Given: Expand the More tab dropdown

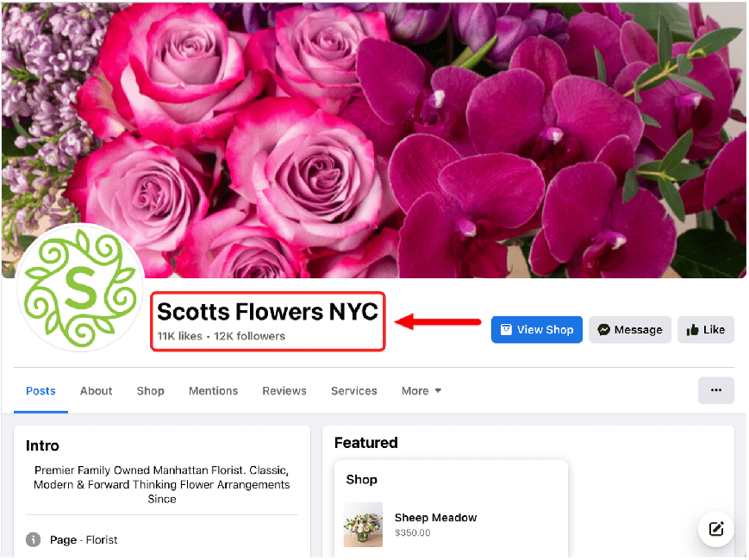Looking at the screenshot, I should click(x=421, y=390).
